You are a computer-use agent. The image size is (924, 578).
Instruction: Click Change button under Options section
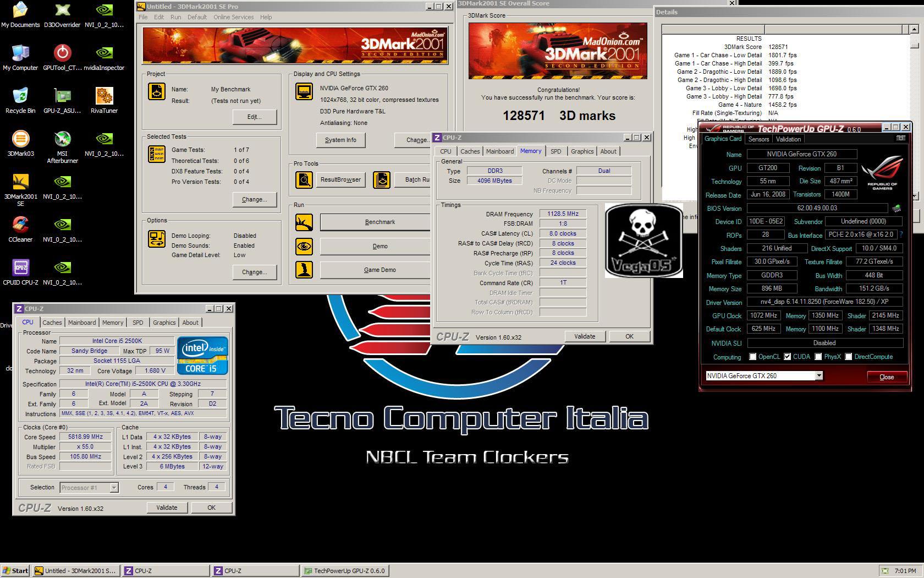tap(254, 272)
